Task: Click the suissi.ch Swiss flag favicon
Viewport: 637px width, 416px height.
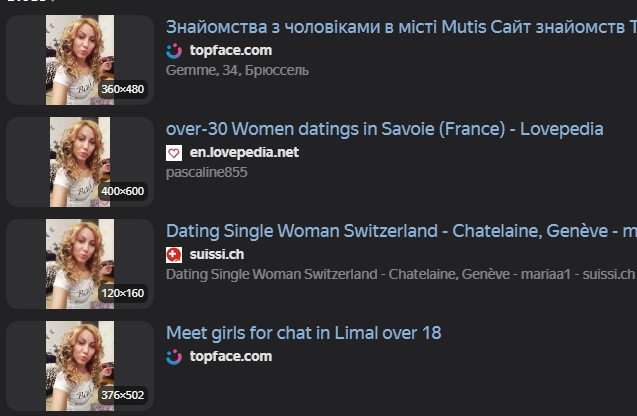Action: pos(174,254)
